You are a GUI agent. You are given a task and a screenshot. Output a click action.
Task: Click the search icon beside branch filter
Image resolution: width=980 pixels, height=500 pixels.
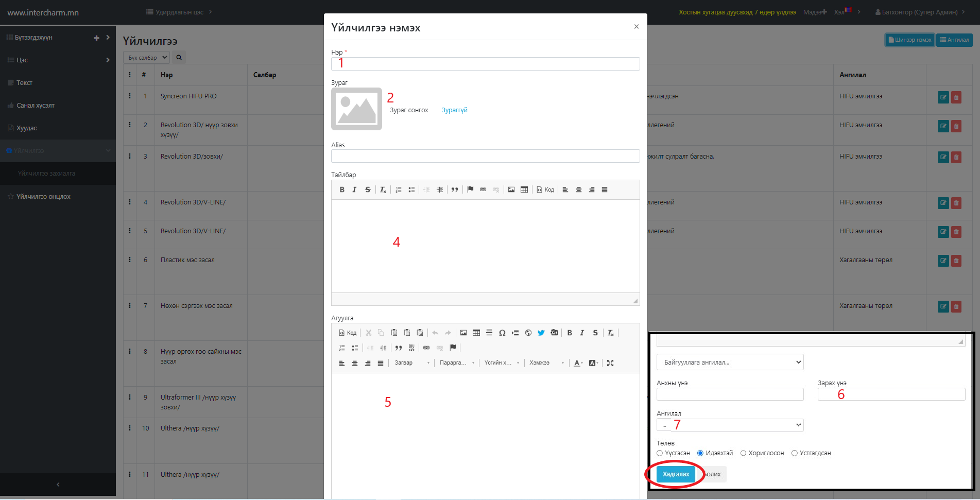[179, 58]
